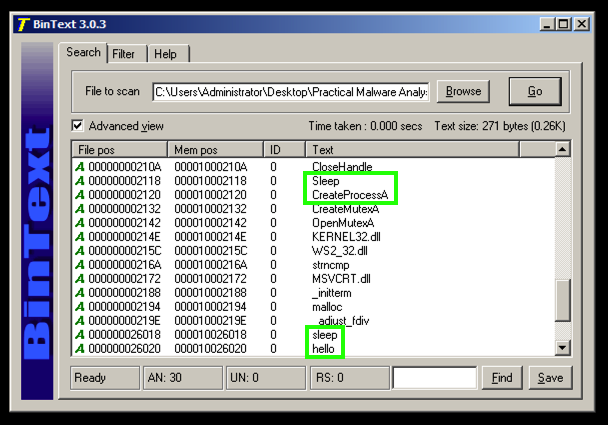The width and height of the screenshot is (608, 425).
Task: Click the UN: 0 status panel
Action: (x=266, y=378)
